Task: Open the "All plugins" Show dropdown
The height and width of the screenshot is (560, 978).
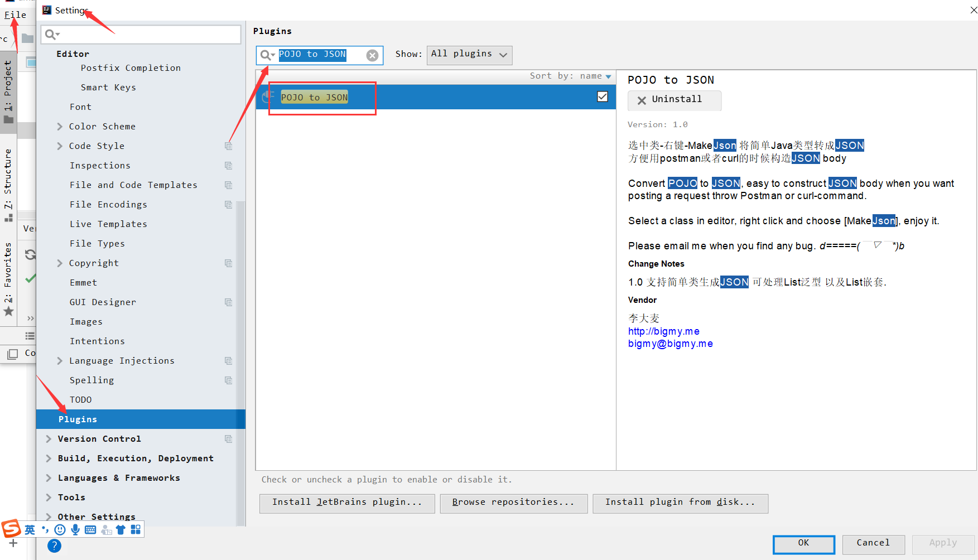Action: pos(469,54)
